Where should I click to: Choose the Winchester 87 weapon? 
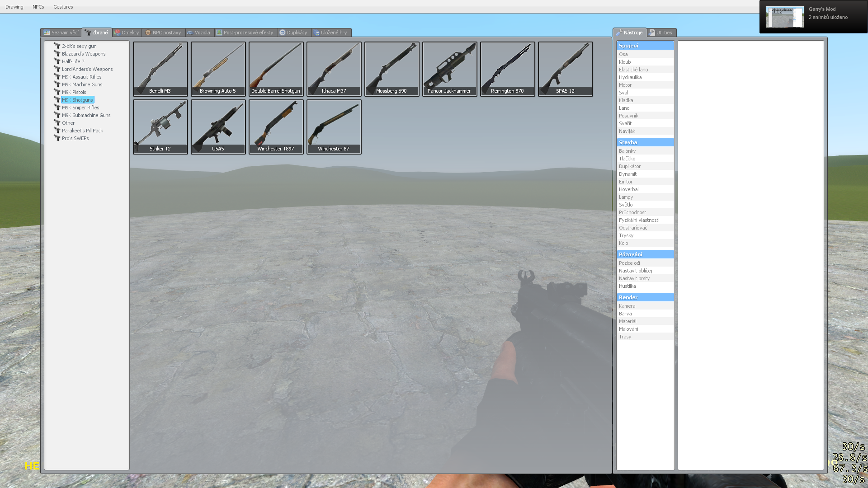[334, 127]
